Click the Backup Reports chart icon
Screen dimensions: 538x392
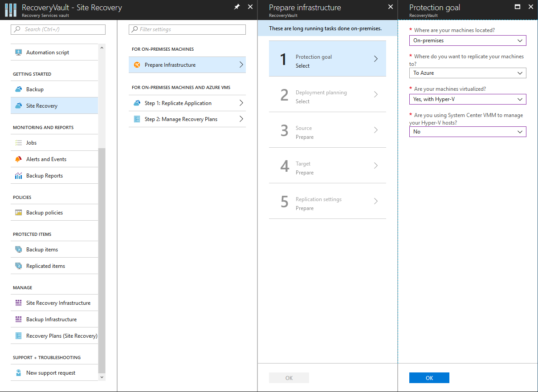[x=18, y=175]
